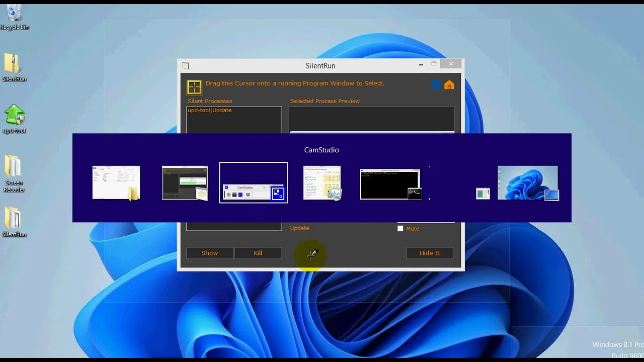Click the Update label below preview
This screenshot has height=362, width=644.
pyautogui.click(x=299, y=228)
